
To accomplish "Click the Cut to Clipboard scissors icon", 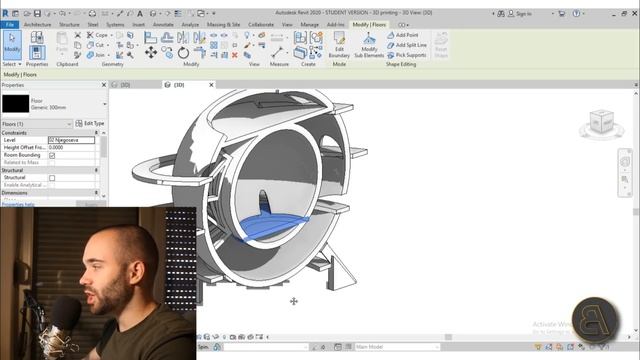I will [78, 35].
